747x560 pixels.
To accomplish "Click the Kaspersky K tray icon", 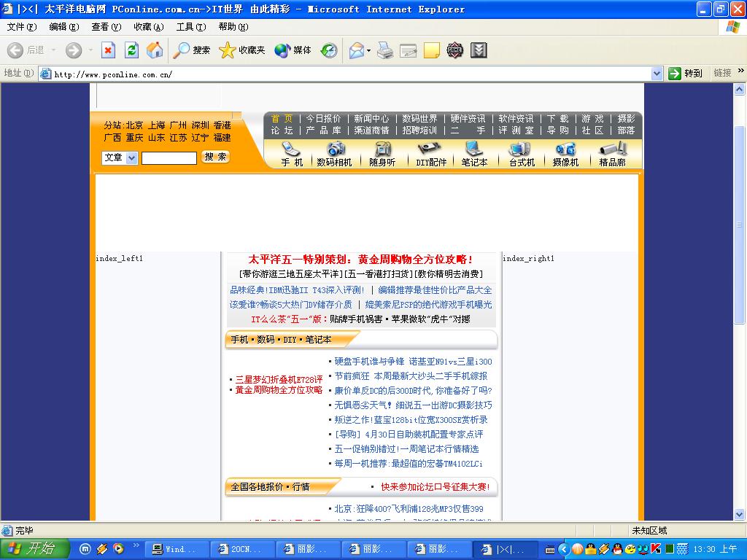I will coord(656,549).
